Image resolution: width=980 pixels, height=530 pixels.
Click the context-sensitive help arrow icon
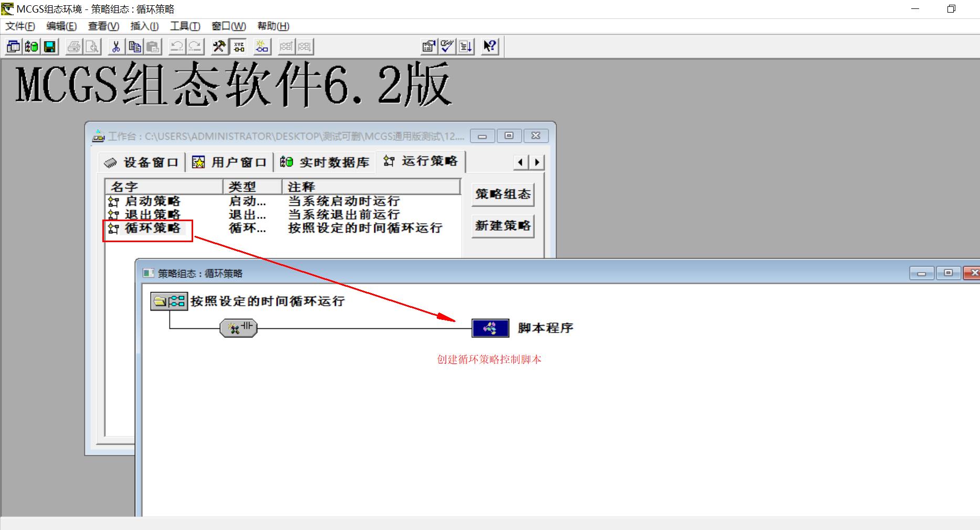pos(489,46)
